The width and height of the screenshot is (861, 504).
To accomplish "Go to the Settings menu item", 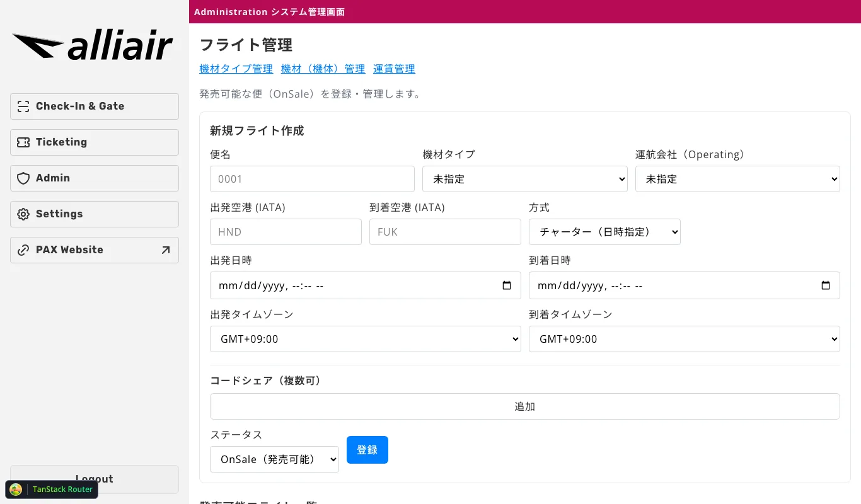I will (x=95, y=214).
